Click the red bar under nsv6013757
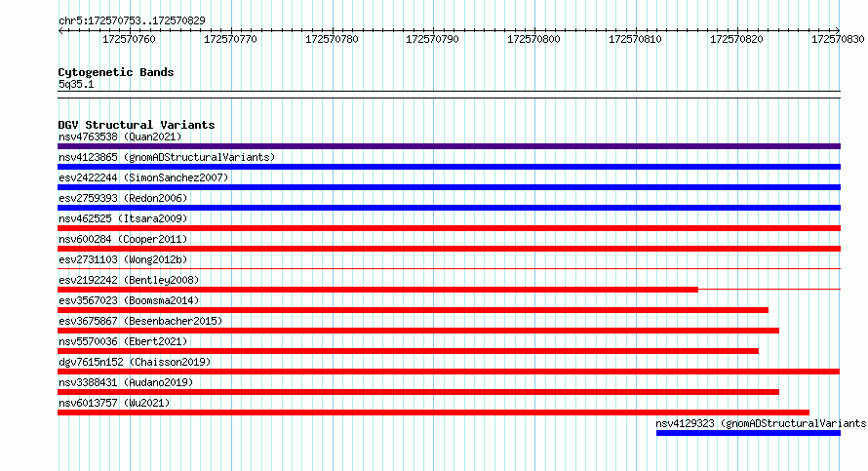The height and width of the screenshot is (471, 868). 433,412
